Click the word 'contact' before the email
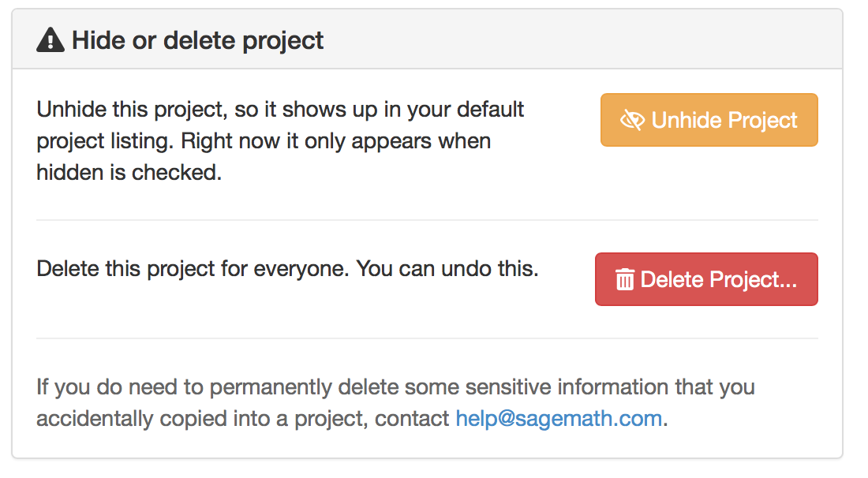 [x=412, y=418]
